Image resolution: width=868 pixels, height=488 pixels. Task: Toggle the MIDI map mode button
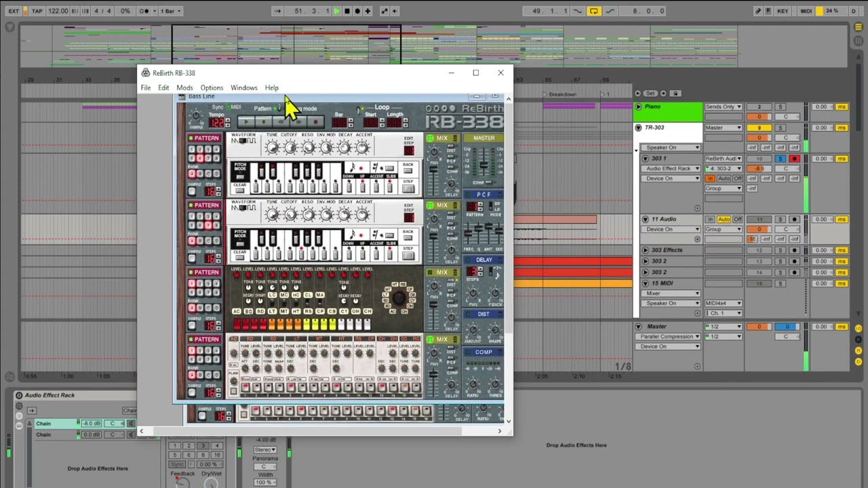pyautogui.click(x=806, y=11)
